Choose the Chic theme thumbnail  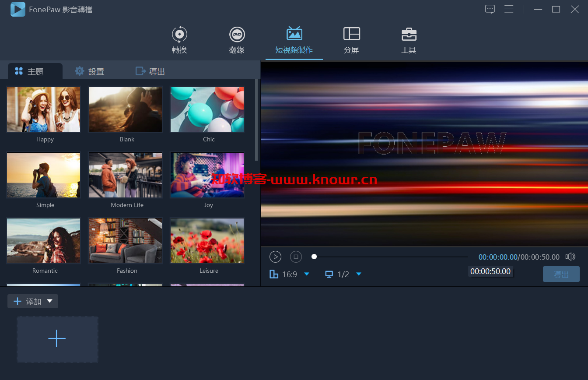click(207, 109)
